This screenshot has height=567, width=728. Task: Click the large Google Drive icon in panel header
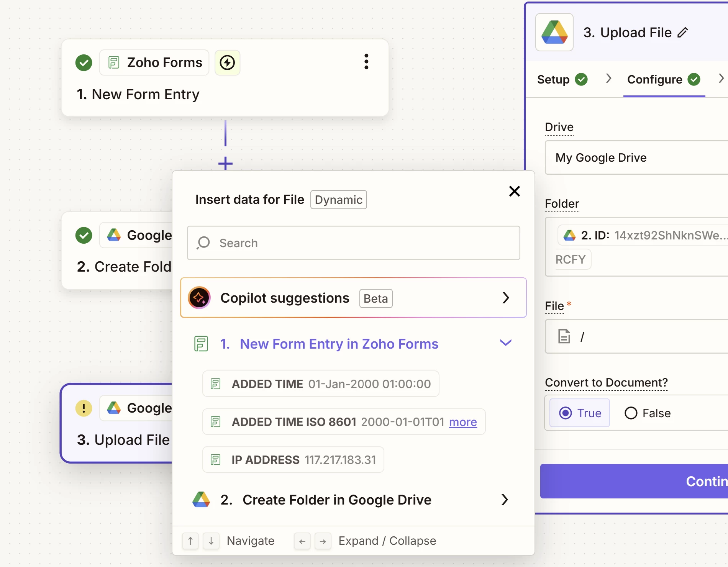(x=554, y=32)
